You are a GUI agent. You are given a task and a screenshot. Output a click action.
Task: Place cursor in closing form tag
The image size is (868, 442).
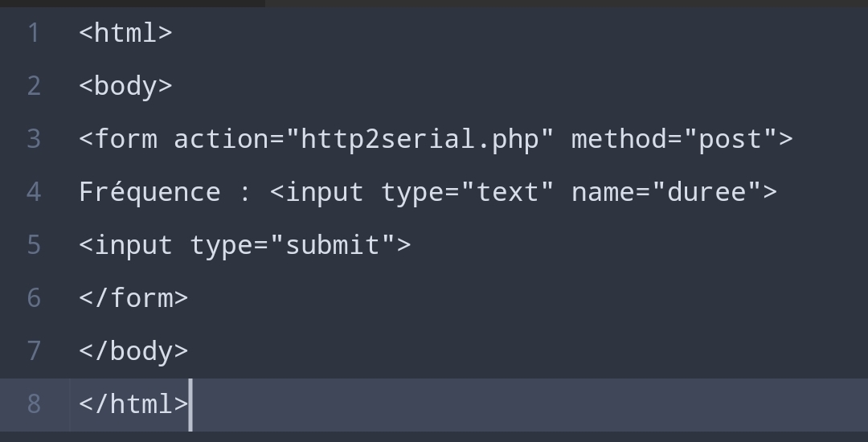[x=133, y=299]
